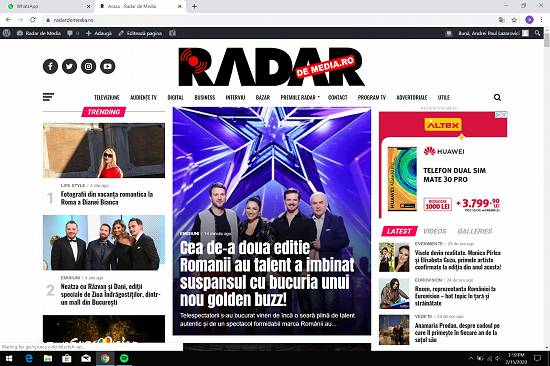Open the hamburger menu beside Televiziune
Viewport: 550px width, 366px height.
[48, 97]
